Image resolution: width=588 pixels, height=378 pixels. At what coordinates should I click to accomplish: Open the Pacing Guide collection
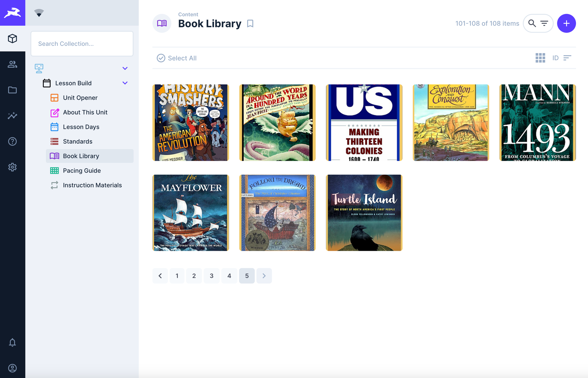coord(82,171)
